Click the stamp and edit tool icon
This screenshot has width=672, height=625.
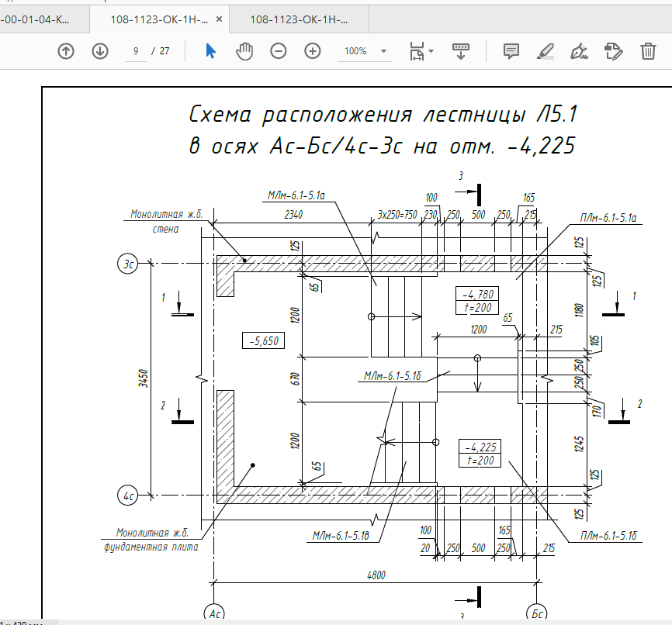(x=613, y=51)
